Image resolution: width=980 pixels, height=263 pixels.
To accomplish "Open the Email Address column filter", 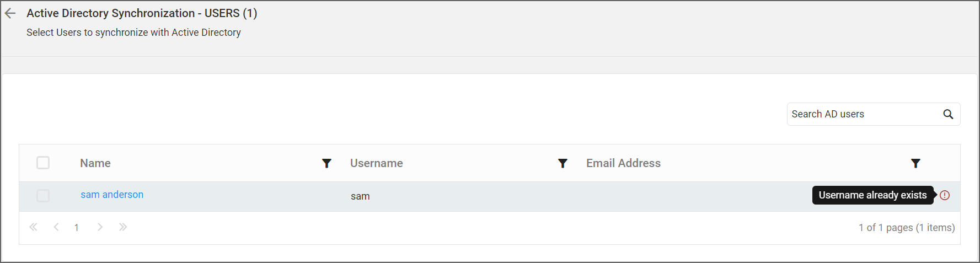I will click(915, 163).
